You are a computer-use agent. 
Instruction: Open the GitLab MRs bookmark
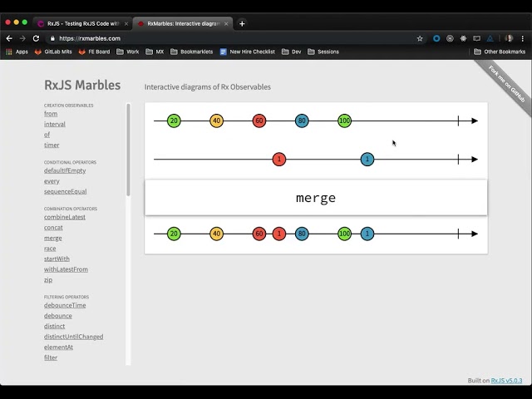(x=53, y=52)
